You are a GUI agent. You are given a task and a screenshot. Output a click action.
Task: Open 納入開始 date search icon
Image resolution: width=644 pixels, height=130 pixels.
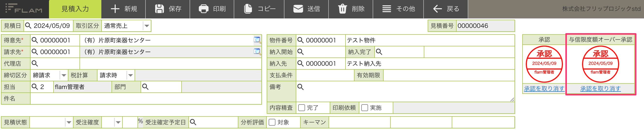click(300, 52)
